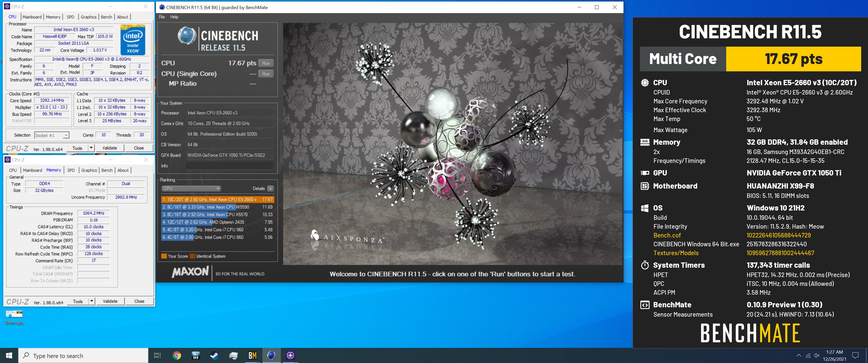This screenshot has height=363, width=868.
Task: Open the notification center icon
Action: tap(855, 355)
